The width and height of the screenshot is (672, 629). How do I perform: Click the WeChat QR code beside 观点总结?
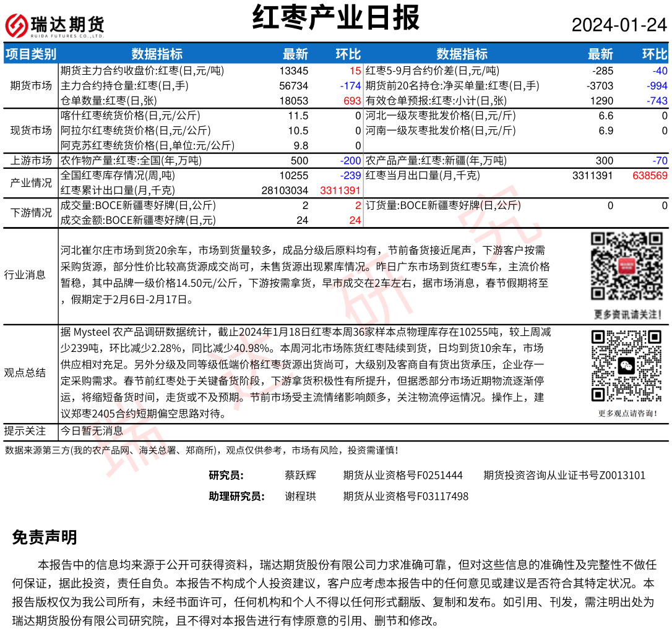(626, 366)
